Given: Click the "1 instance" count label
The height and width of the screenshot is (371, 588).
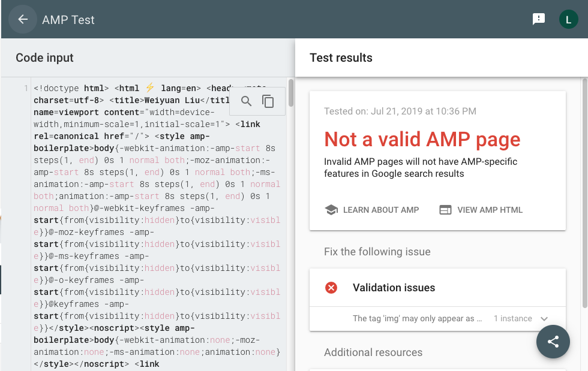Looking at the screenshot, I should pos(512,319).
